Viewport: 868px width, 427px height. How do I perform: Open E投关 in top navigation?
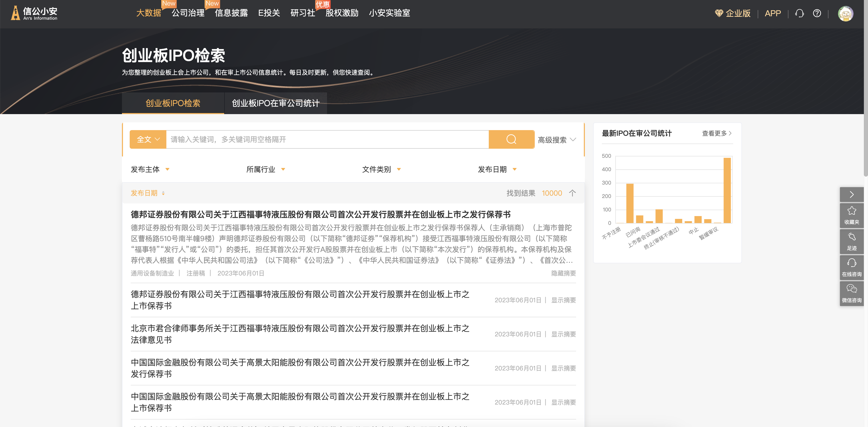point(269,13)
